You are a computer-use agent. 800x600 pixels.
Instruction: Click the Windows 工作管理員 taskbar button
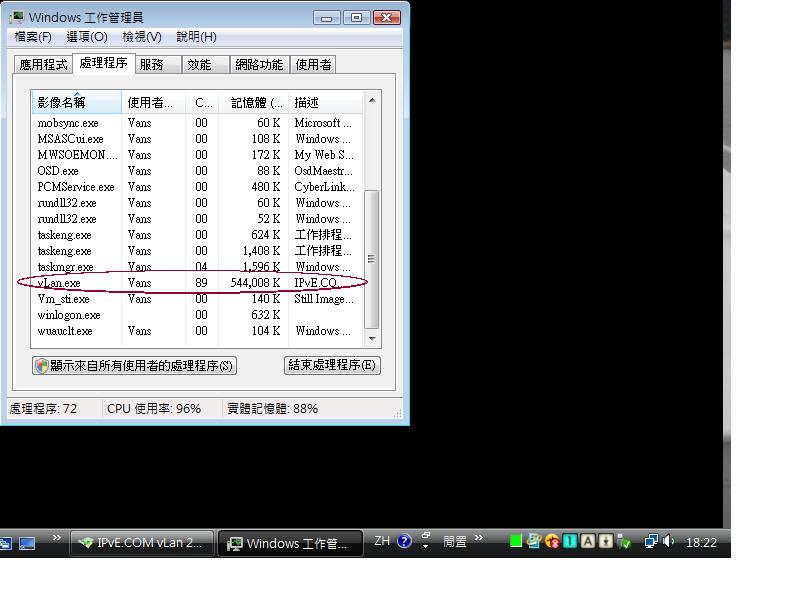(290, 543)
